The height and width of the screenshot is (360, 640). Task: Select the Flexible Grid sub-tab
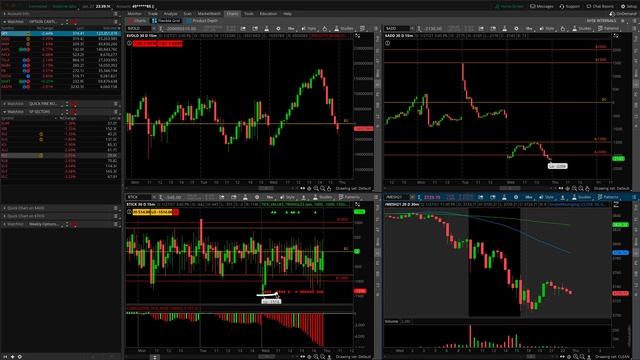click(166, 20)
